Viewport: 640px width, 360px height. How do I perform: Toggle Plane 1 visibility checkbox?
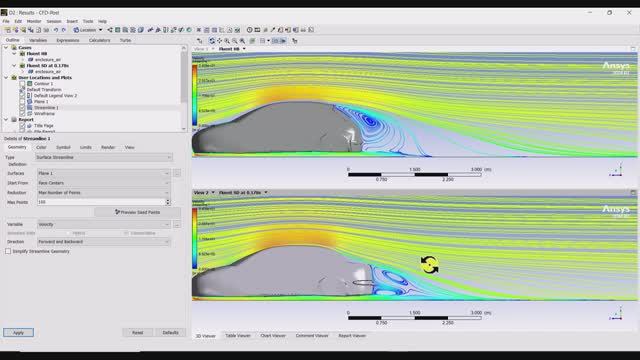click(22, 102)
